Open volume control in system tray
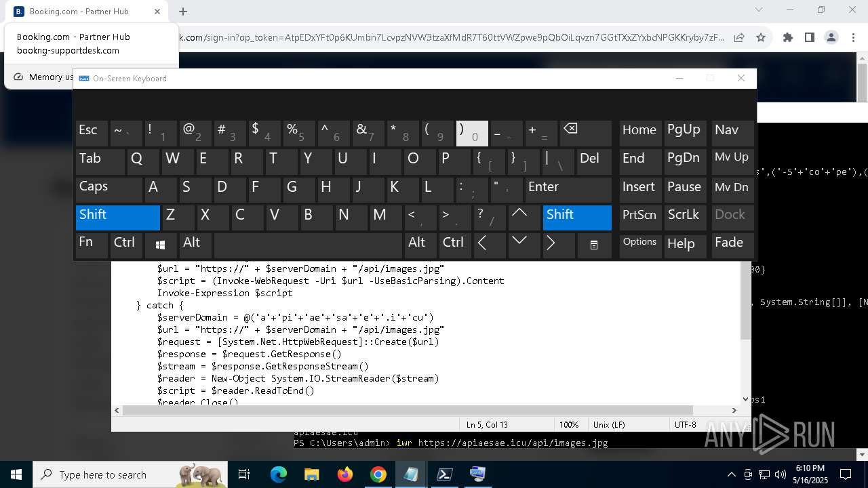Viewport: 868px width, 488px height. coord(781,474)
